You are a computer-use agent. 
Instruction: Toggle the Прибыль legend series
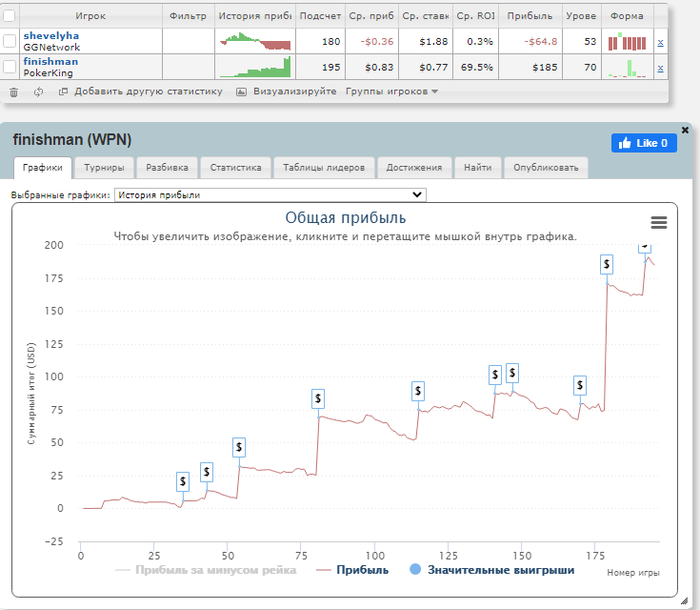pyautogui.click(x=352, y=570)
